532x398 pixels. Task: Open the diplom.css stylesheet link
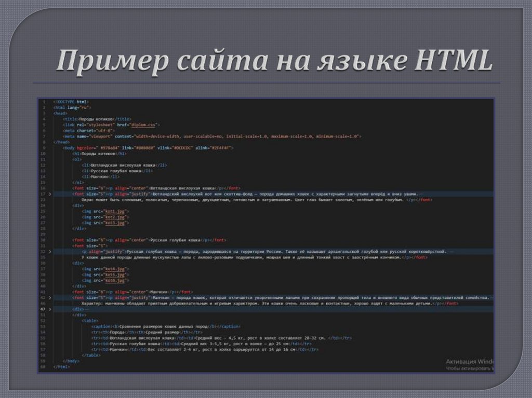(x=143, y=125)
